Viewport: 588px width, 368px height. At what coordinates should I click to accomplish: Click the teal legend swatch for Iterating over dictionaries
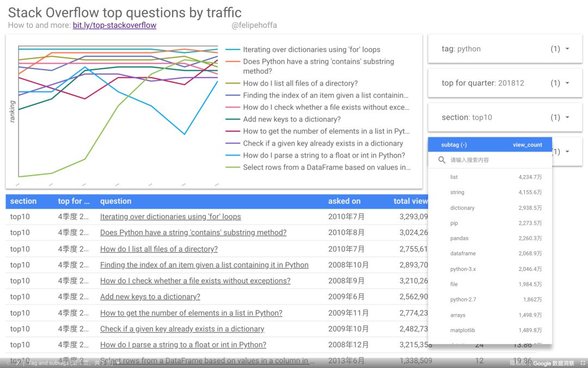232,50
